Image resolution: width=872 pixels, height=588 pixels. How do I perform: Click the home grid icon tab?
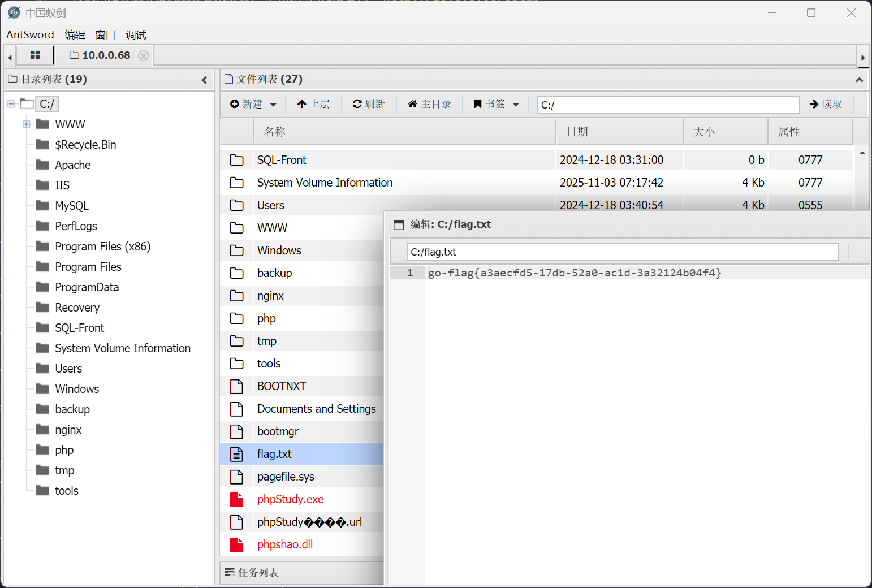[x=35, y=55]
